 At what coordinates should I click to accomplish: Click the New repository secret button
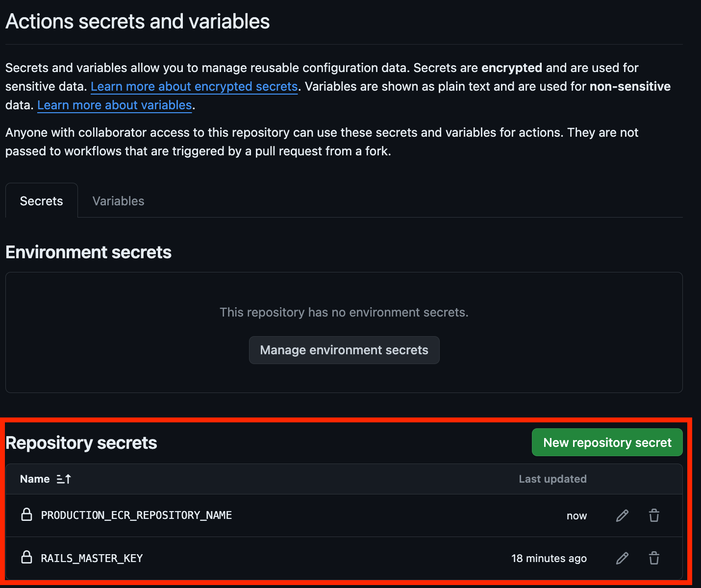click(x=607, y=442)
